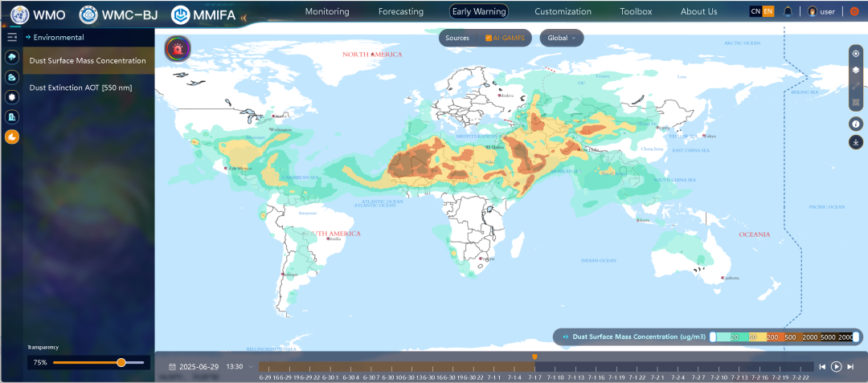
Task: Click the left legend range handle
Action: 713,336
